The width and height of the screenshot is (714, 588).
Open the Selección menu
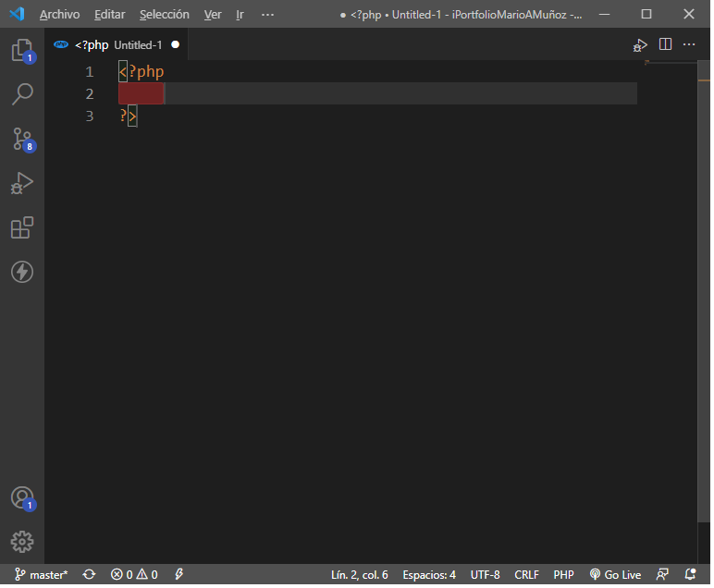pos(164,15)
